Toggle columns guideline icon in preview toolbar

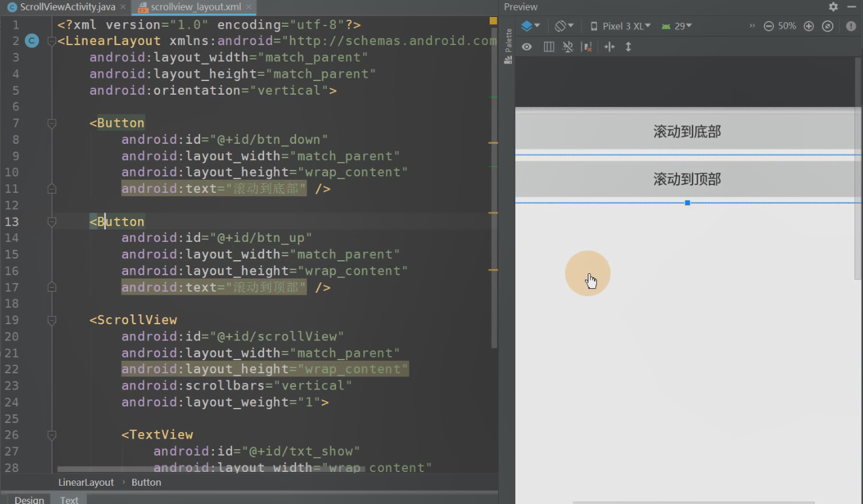coord(549,47)
